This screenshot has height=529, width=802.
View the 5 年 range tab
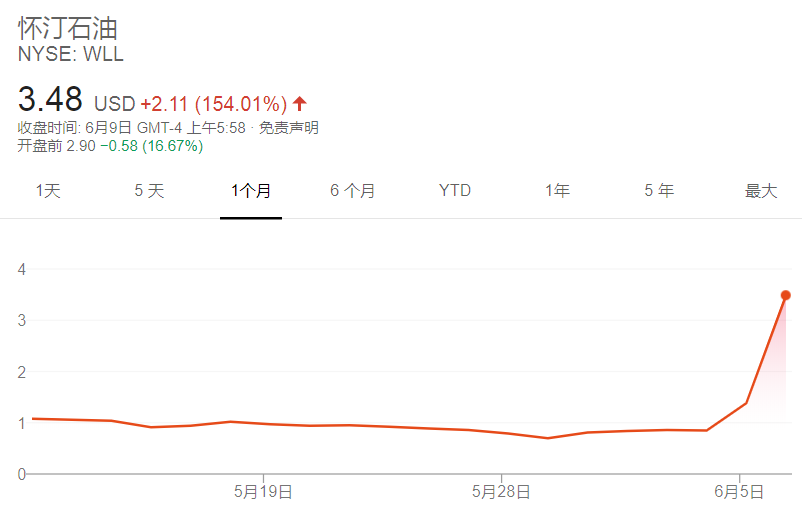click(x=659, y=191)
